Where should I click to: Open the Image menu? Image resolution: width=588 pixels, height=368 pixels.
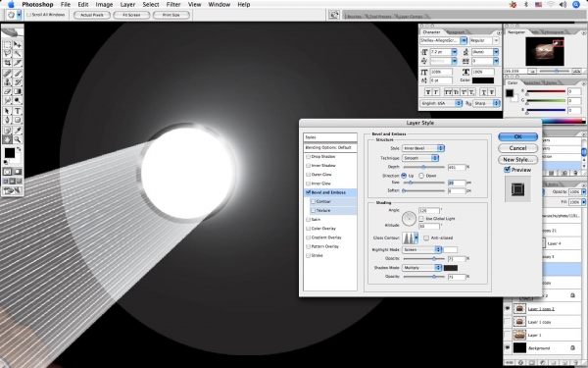coord(104,5)
